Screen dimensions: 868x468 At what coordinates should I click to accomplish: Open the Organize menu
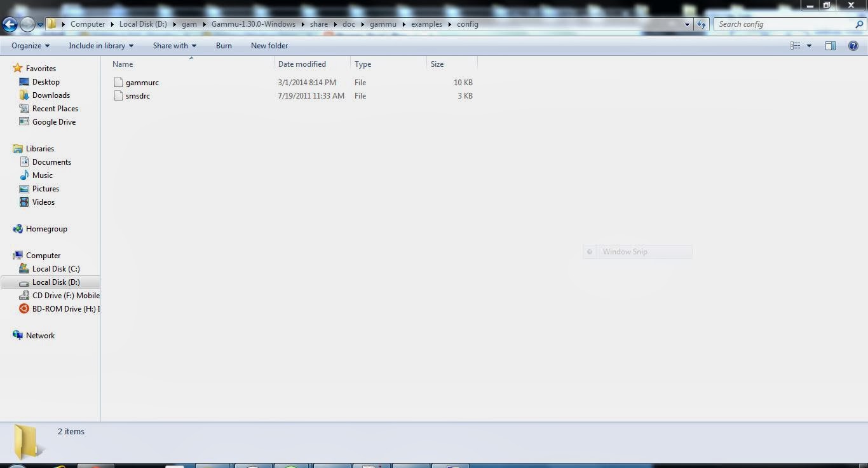pos(31,46)
